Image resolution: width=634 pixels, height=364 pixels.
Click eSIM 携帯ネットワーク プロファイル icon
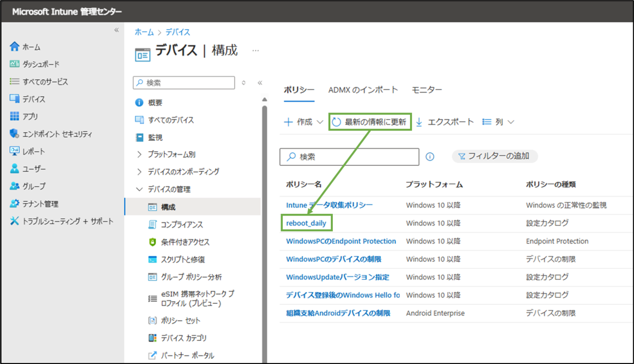click(152, 298)
